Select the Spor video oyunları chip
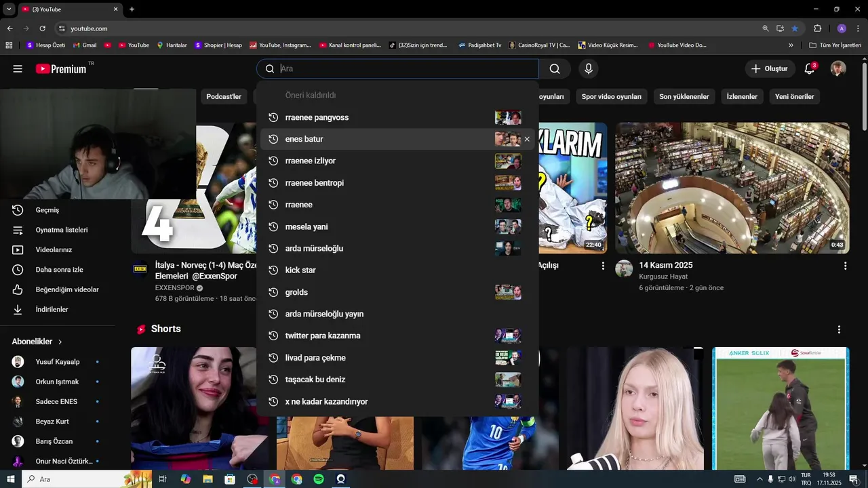Viewport: 868px width, 488px height. click(611, 96)
